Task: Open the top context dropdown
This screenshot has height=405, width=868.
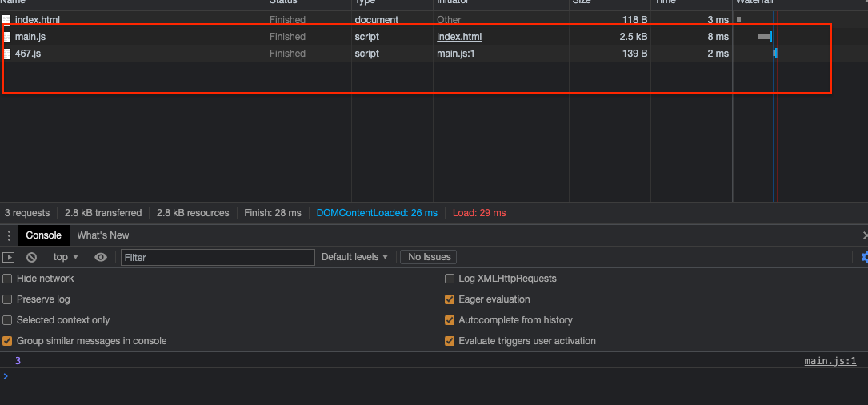Action: point(66,257)
